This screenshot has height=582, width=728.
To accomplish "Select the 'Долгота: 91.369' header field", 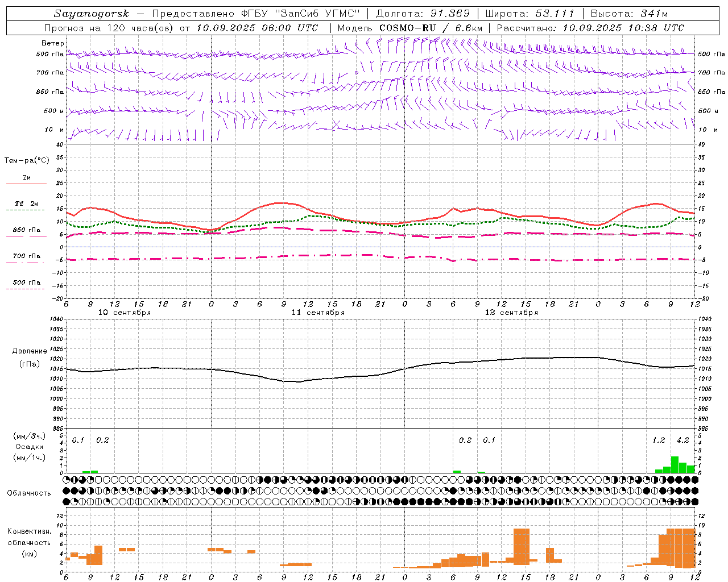I will pyautogui.click(x=423, y=14).
